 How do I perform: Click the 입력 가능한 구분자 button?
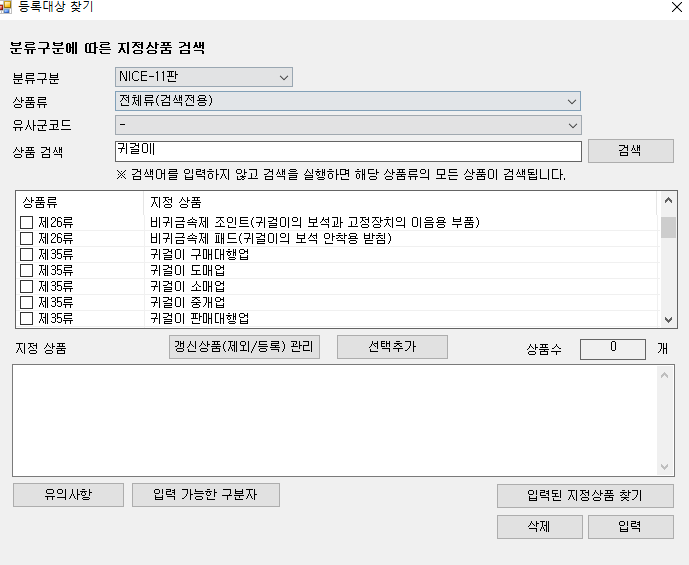tap(206, 495)
